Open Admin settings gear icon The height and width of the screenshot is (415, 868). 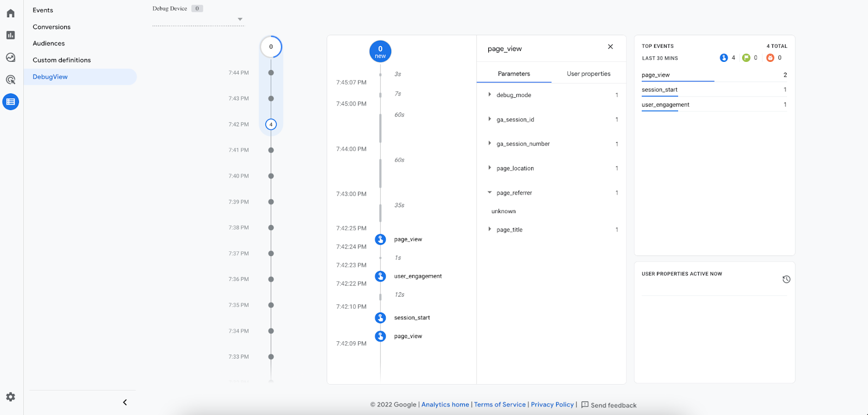(10, 397)
